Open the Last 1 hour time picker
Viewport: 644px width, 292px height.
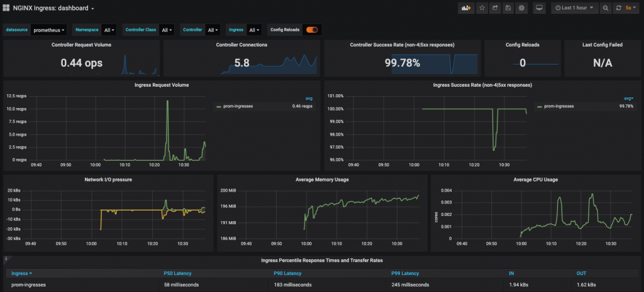[x=575, y=8]
